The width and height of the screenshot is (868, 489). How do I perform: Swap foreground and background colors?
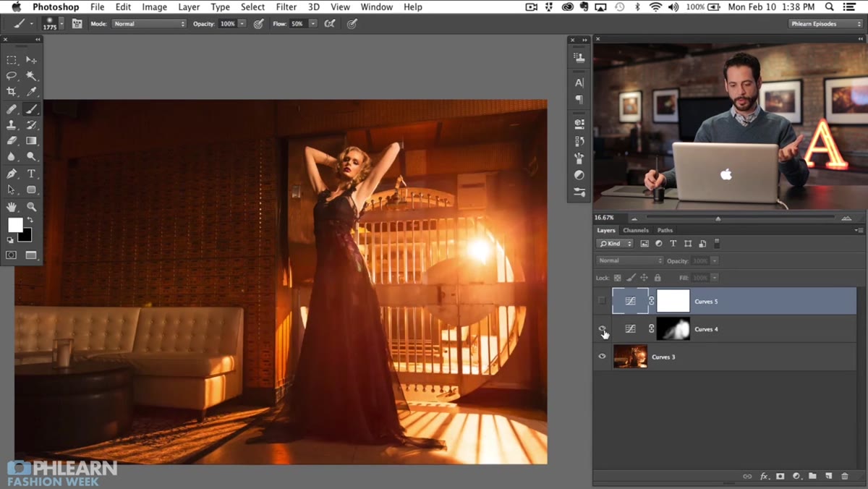[x=30, y=220]
